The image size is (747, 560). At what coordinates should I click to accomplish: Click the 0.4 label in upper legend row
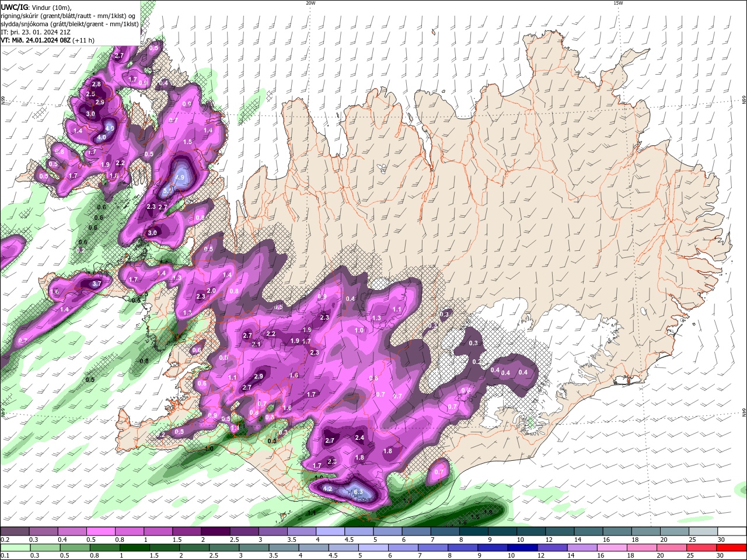62,540
